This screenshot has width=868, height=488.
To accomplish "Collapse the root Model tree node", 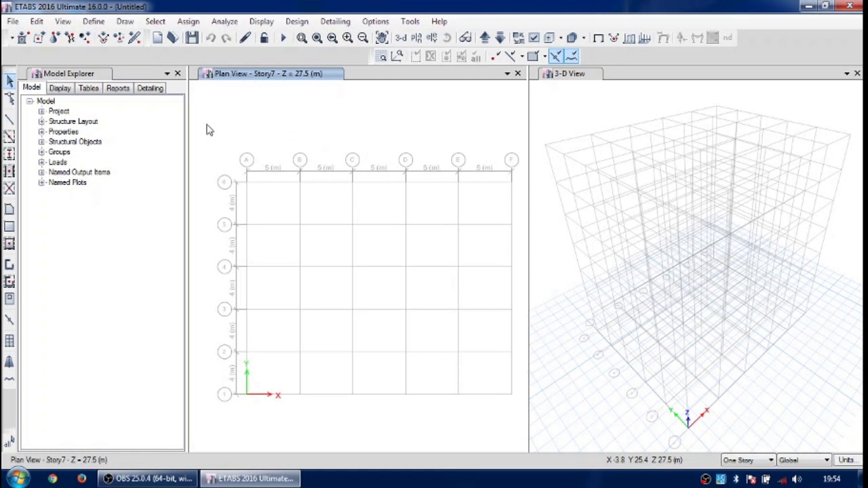I will 30,101.
